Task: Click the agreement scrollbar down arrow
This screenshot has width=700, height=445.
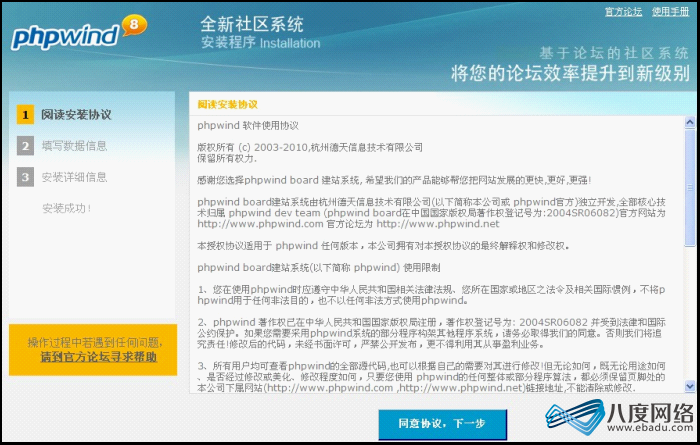Action: coord(690,386)
